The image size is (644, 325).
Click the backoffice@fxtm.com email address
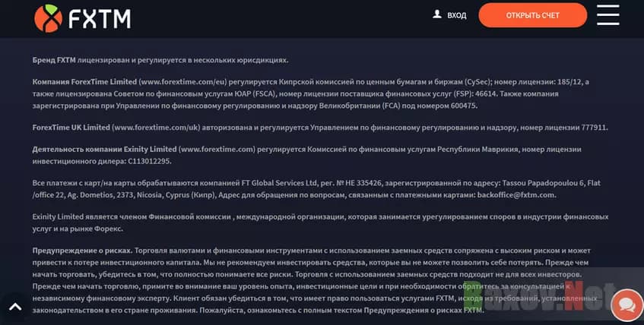click(516, 195)
